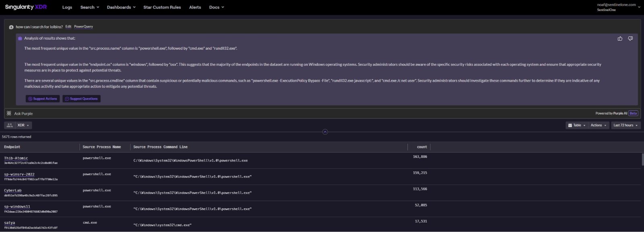Open the PowerQuery link
This screenshot has width=644, height=232.
83,27
